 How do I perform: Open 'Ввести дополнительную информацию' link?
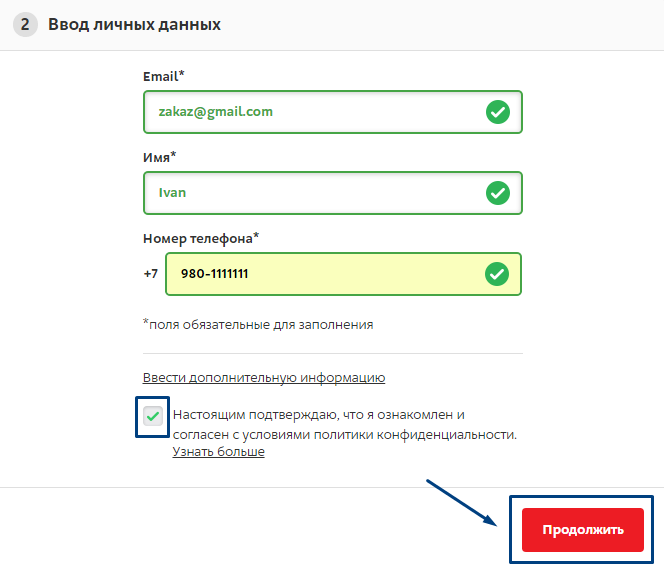[264, 377]
